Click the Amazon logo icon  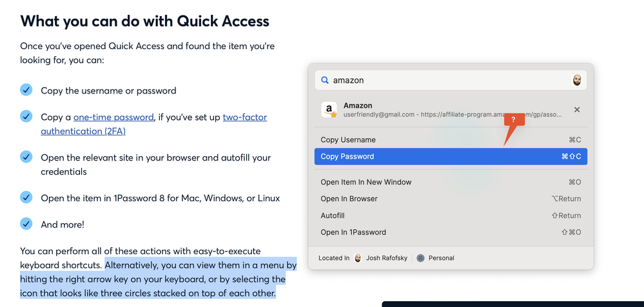[x=329, y=110]
